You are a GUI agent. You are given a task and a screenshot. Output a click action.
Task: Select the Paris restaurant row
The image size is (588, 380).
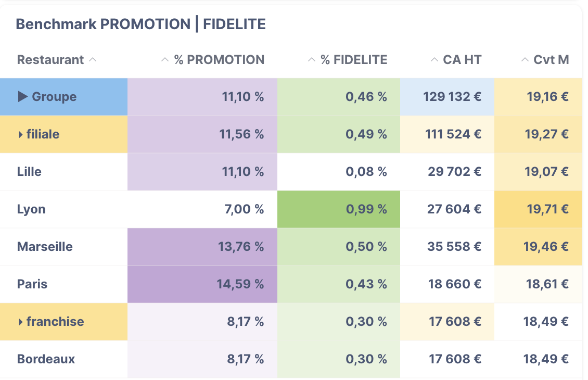point(32,284)
